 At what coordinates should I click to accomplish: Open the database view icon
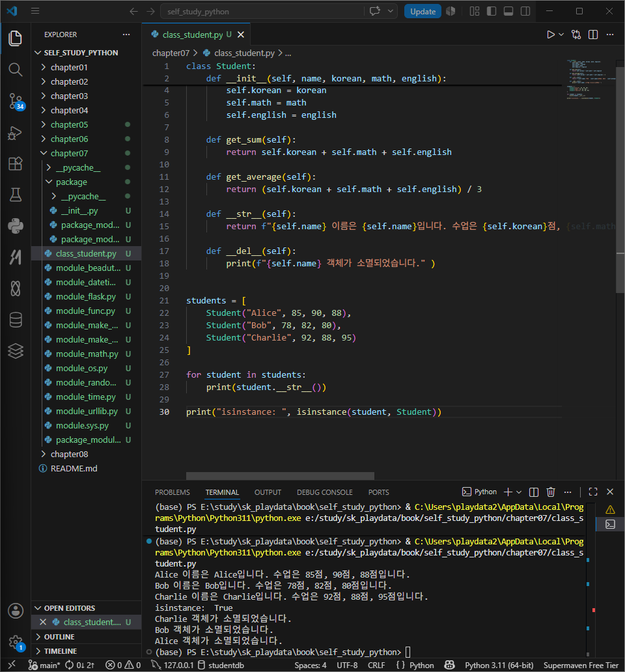(16, 320)
